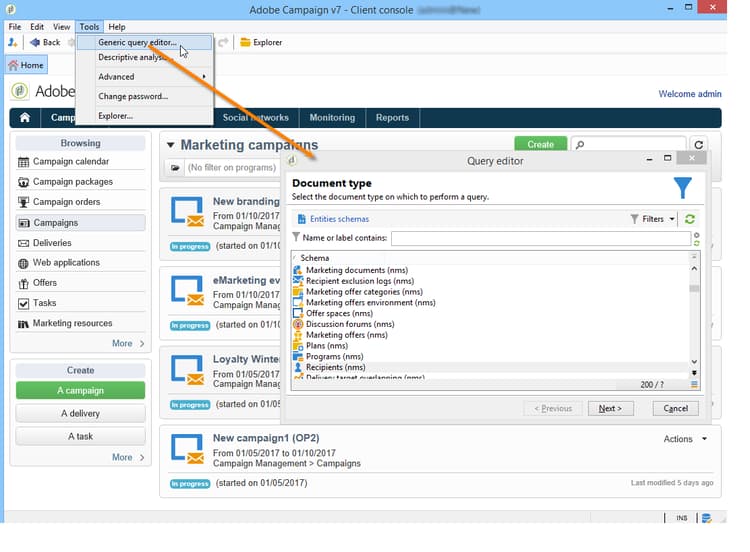The image size is (750, 552).
Task: Select Campaigns in the Browsing panel
Action: pyautogui.click(x=80, y=223)
